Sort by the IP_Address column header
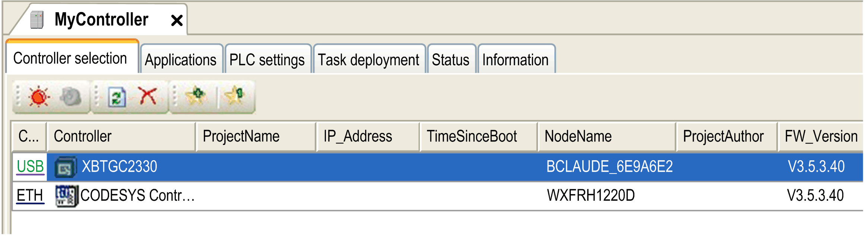 click(x=368, y=136)
